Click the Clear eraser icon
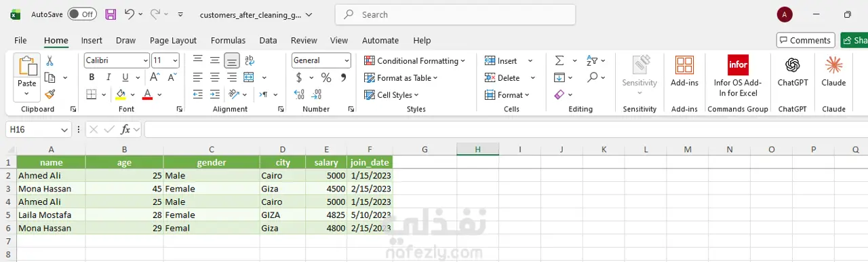This screenshot has height=262, width=868. tap(559, 94)
